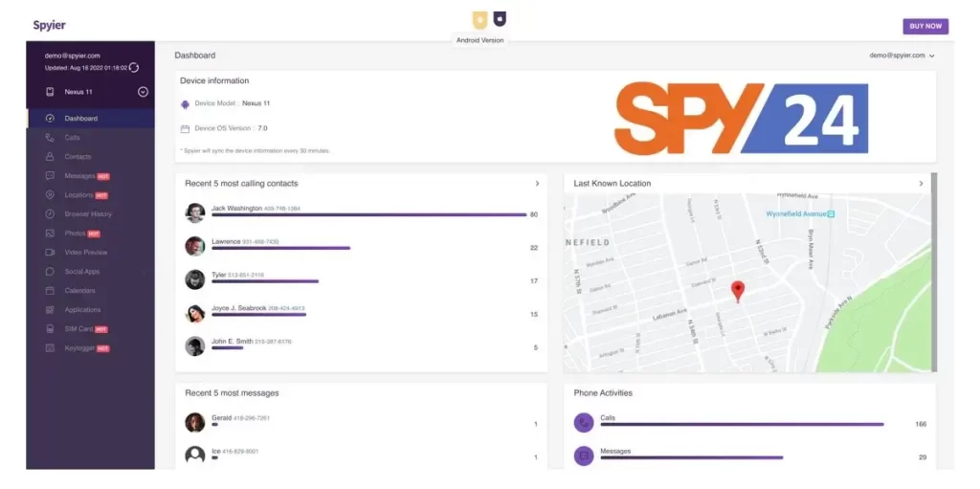
Task: Open the Browser History menu item
Action: point(91,214)
